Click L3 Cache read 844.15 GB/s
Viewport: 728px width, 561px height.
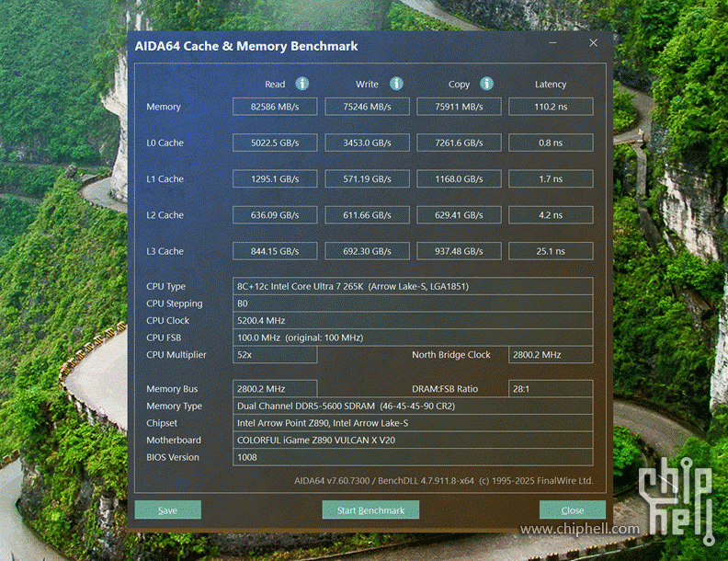pyautogui.click(x=275, y=251)
